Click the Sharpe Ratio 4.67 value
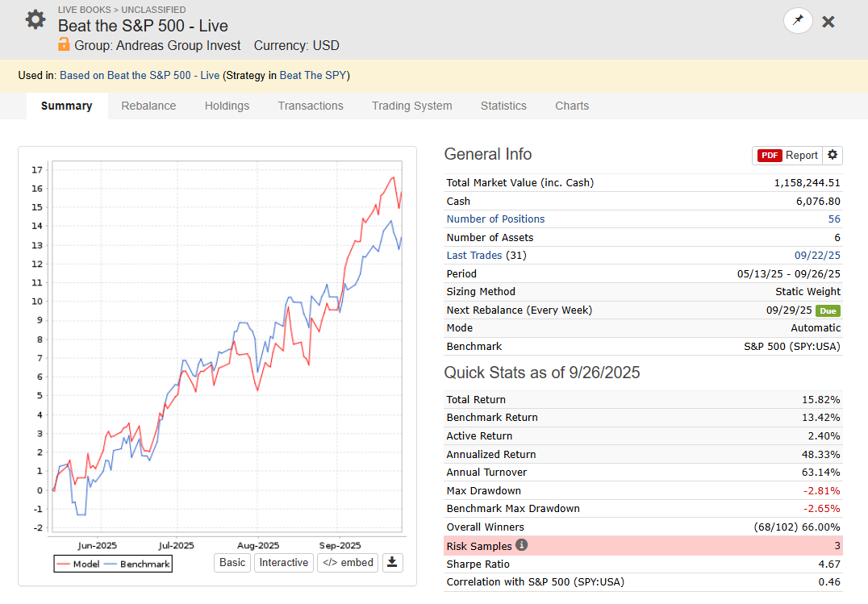Viewport: 868px width, 604px height. (x=829, y=564)
